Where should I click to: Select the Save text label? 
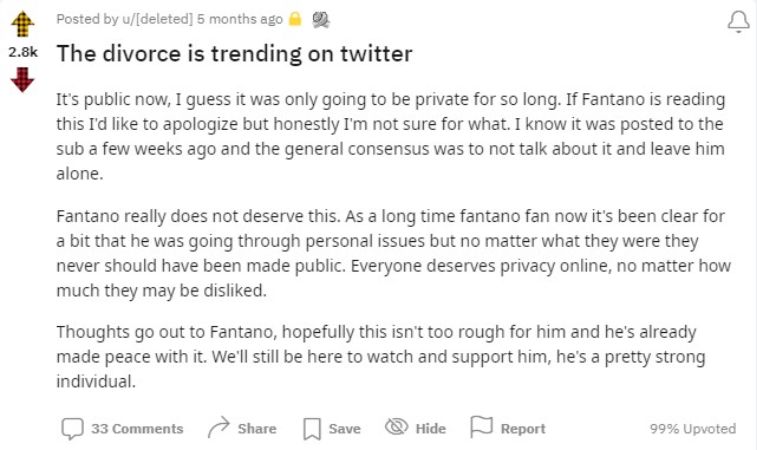345,429
